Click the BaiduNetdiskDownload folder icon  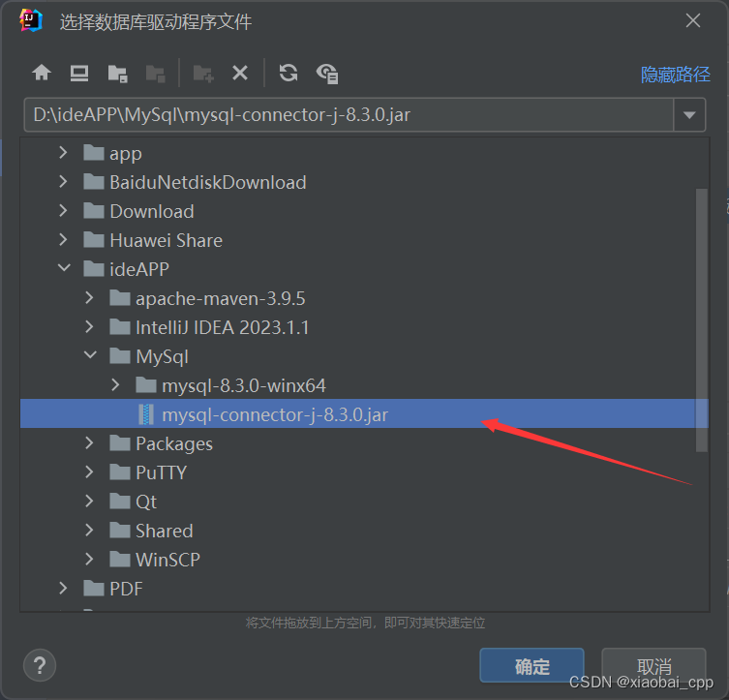tap(94, 182)
